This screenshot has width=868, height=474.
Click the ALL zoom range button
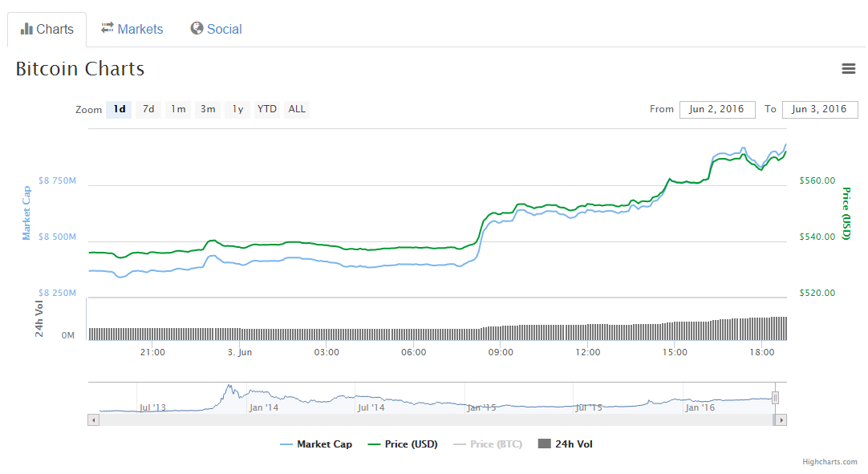pyautogui.click(x=296, y=108)
